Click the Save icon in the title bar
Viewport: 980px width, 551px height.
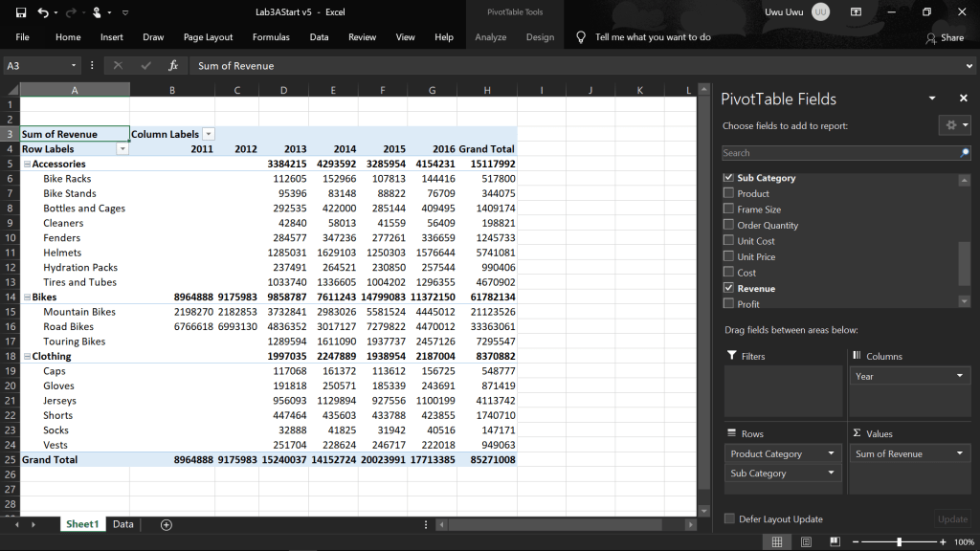coord(21,12)
